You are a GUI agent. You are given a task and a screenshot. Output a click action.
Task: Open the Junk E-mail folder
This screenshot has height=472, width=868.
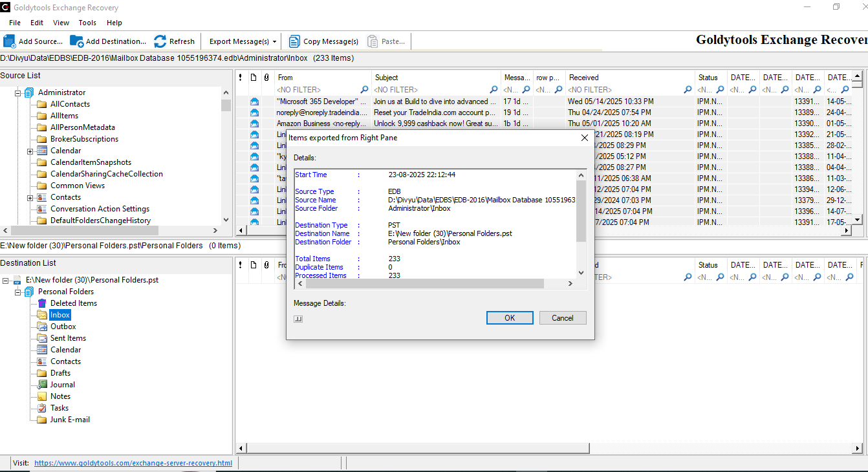pyautogui.click(x=70, y=420)
